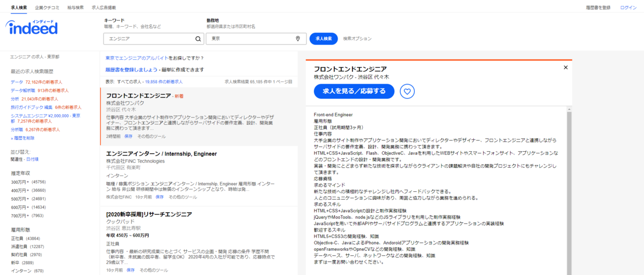Click 株式会社ワンパク in the result card
The height and width of the screenshot is (275, 644).
125,102
